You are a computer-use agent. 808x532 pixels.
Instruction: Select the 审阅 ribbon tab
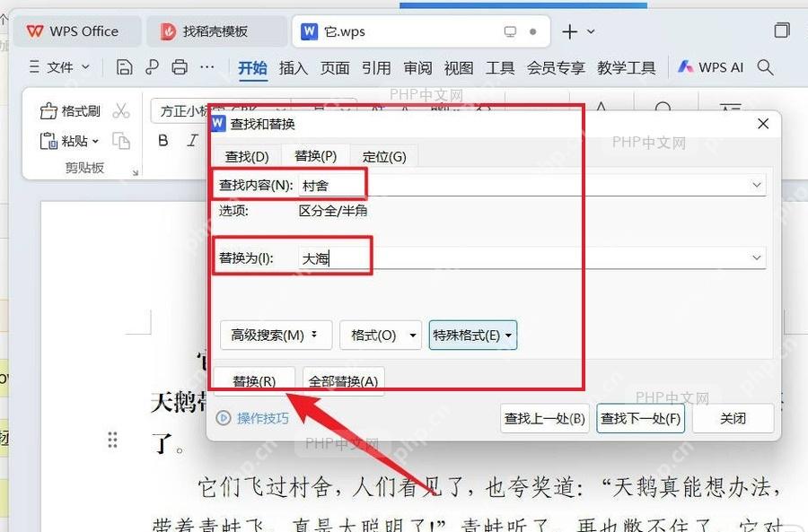[x=417, y=67]
